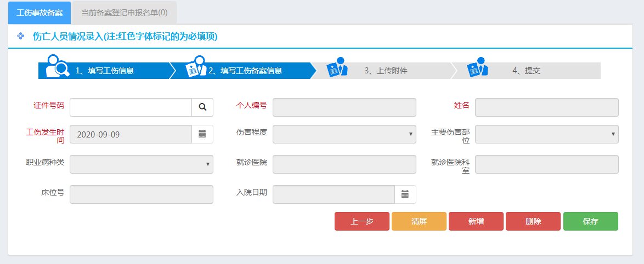This screenshot has width=644, height=264.
Task: Click the 个人编号 field
Action: [344, 107]
